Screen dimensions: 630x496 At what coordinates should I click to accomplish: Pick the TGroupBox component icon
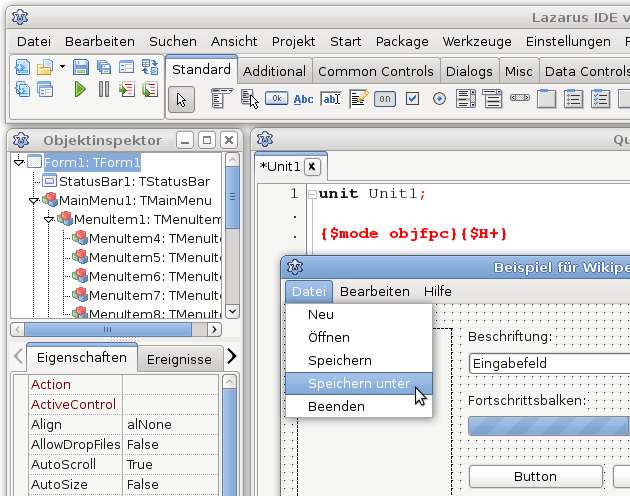pos(546,99)
